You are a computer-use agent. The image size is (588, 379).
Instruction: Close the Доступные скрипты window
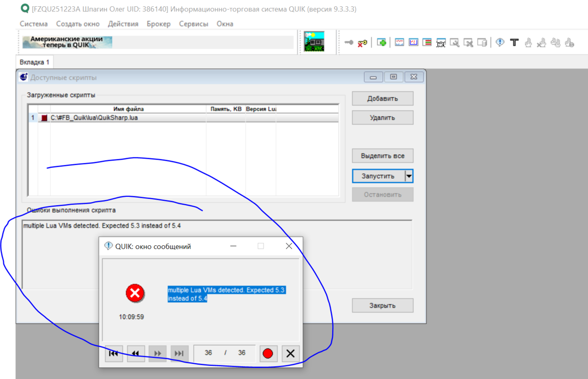tap(414, 77)
